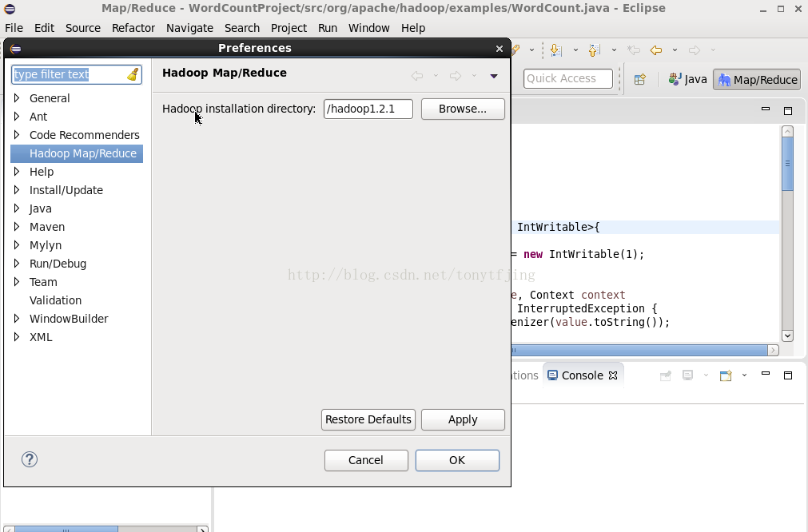Open the Navigate menu
Screen dimensions: 808x532
point(189,28)
